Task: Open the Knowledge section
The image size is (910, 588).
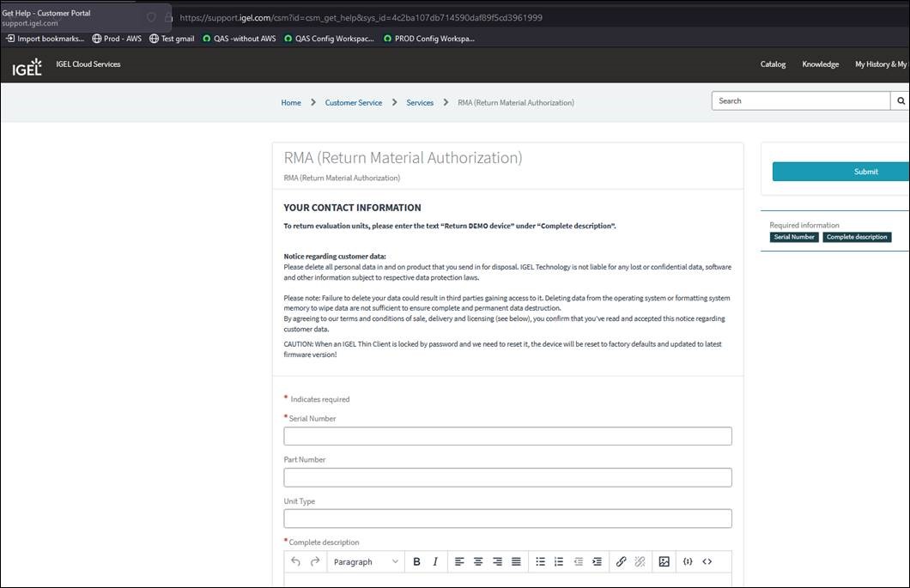Action: 820,64
